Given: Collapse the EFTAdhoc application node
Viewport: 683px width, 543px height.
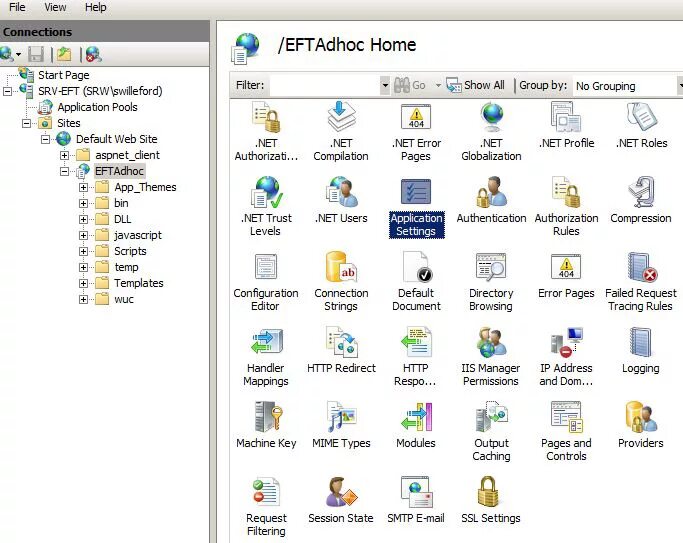Looking at the screenshot, I should pyautogui.click(x=64, y=172).
